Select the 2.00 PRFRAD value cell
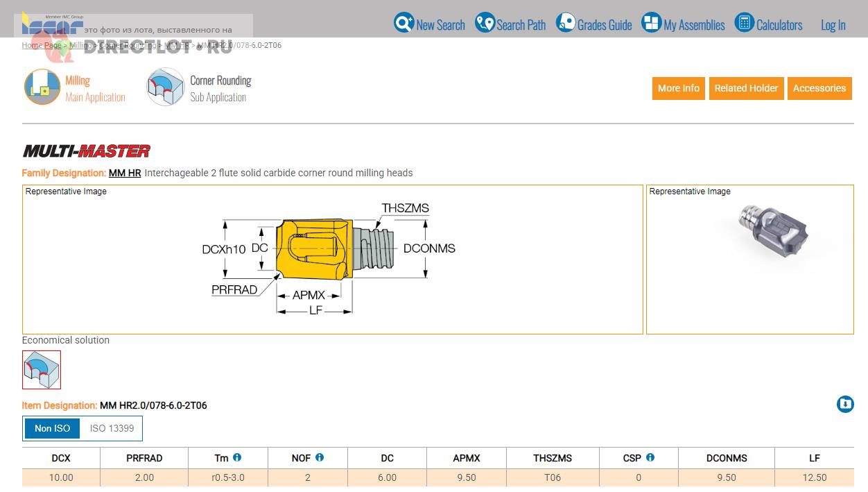 point(144,477)
